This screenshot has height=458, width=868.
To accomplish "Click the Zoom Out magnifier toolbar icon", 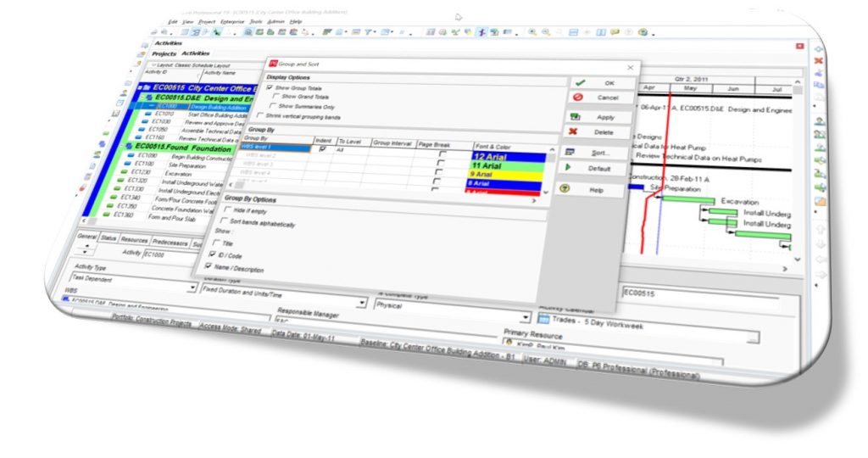I will point(546,32).
